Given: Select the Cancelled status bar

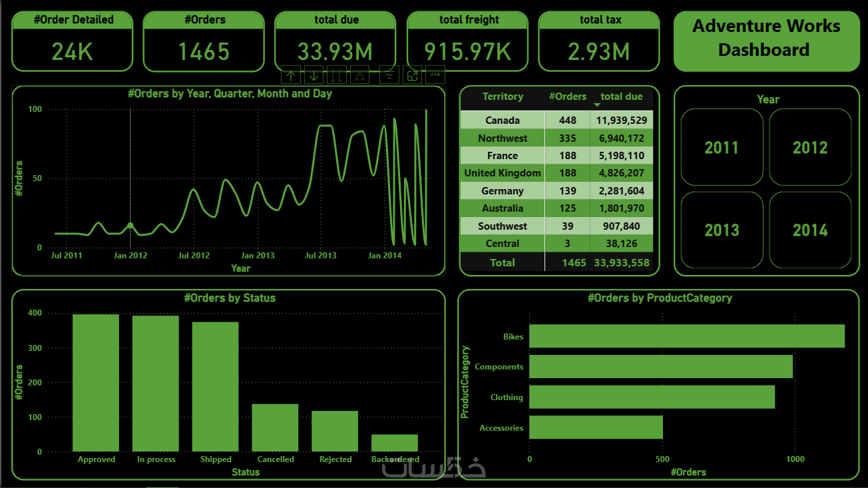Looking at the screenshot, I should [x=275, y=427].
